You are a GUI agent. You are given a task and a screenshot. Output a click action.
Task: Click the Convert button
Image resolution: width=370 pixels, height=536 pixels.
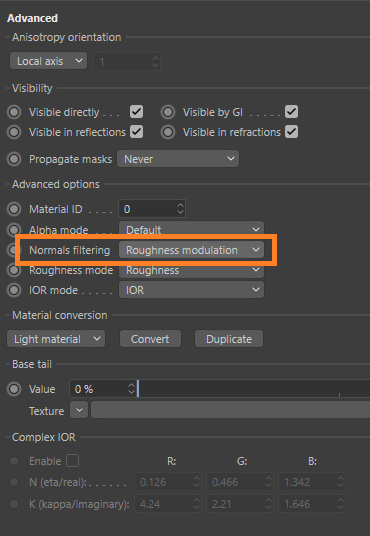point(150,339)
